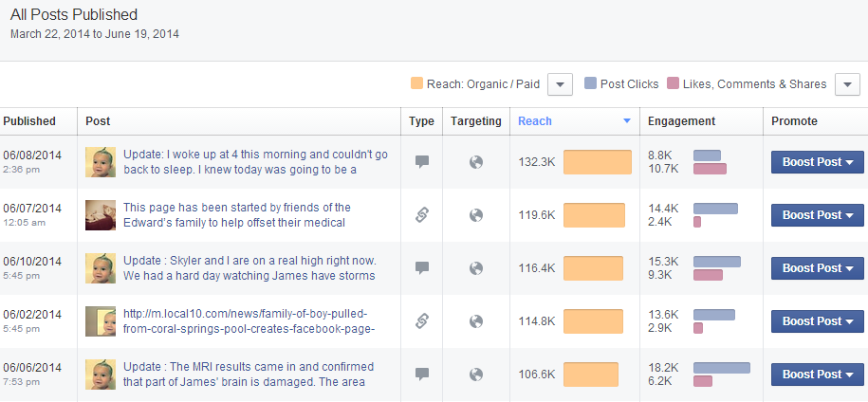Click the thumbnail of the 06/07/2014 post

click(101, 215)
